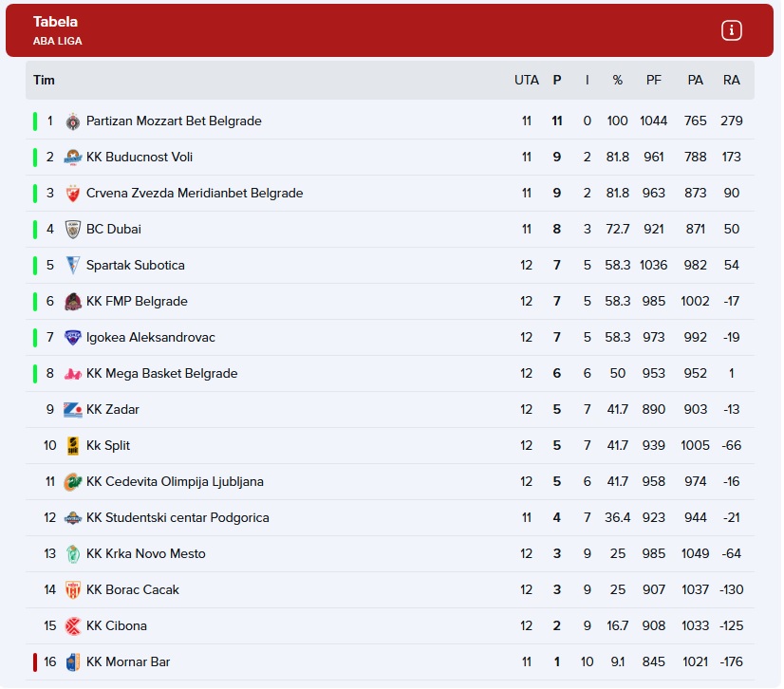
Task: Click the UTA column header
Action: point(527,81)
